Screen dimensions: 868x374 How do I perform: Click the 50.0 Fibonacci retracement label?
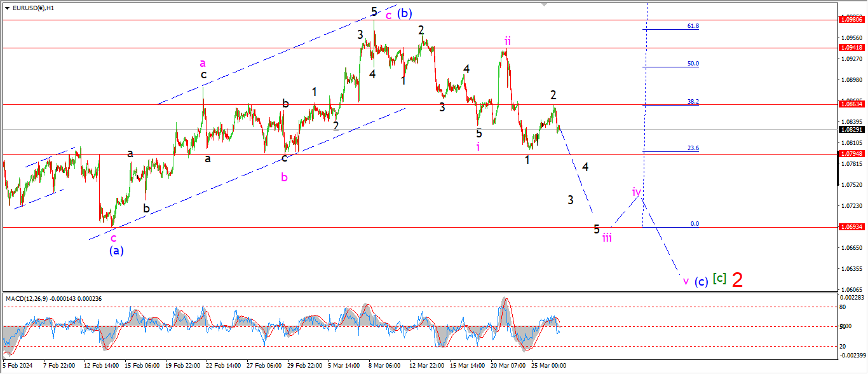pyautogui.click(x=693, y=64)
